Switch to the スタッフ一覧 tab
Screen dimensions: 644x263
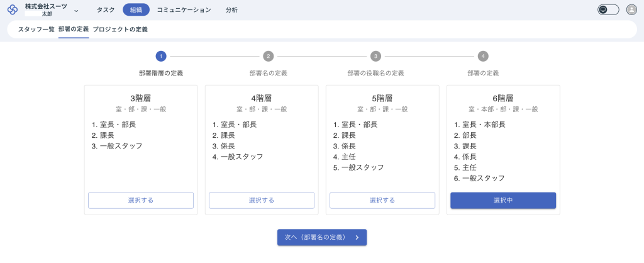[36, 30]
